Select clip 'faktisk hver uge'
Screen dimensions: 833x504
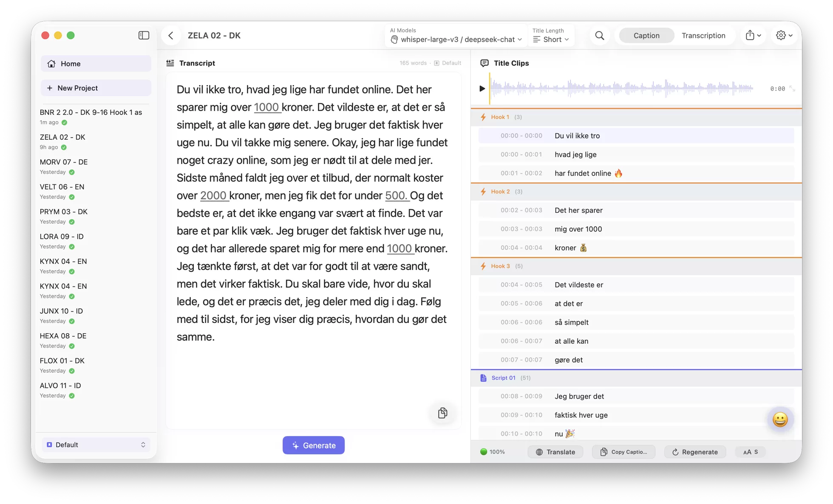(x=636, y=415)
